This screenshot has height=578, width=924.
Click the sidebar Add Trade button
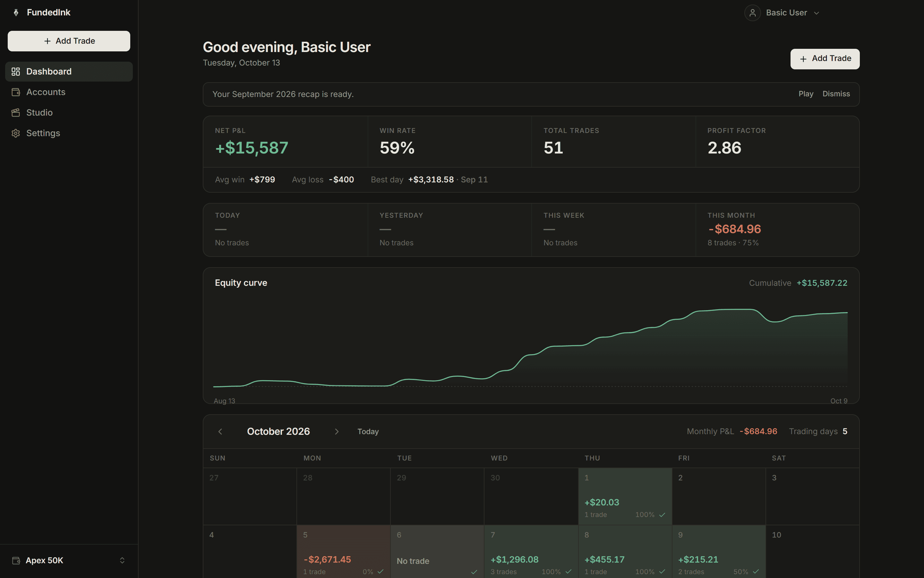coord(69,41)
